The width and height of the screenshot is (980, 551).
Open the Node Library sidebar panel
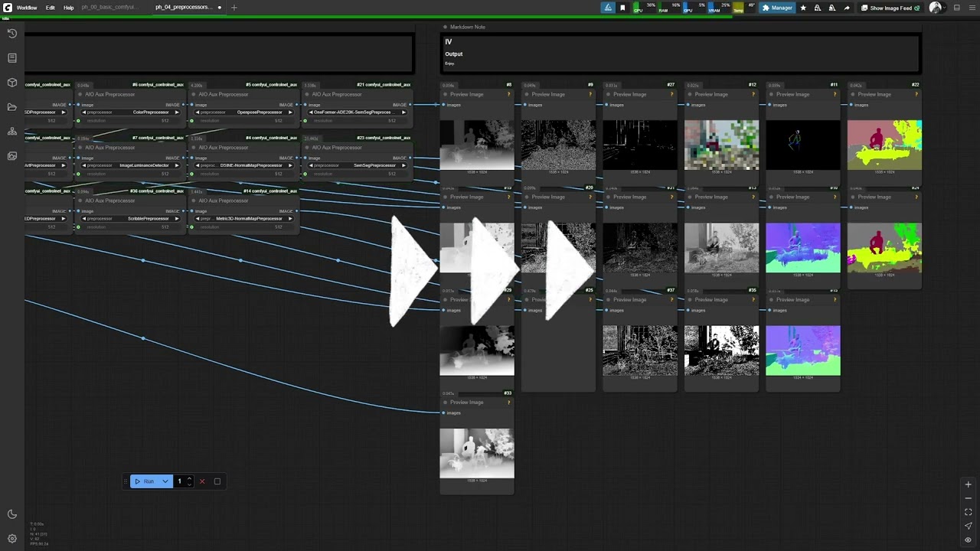(x=12, y=58)
